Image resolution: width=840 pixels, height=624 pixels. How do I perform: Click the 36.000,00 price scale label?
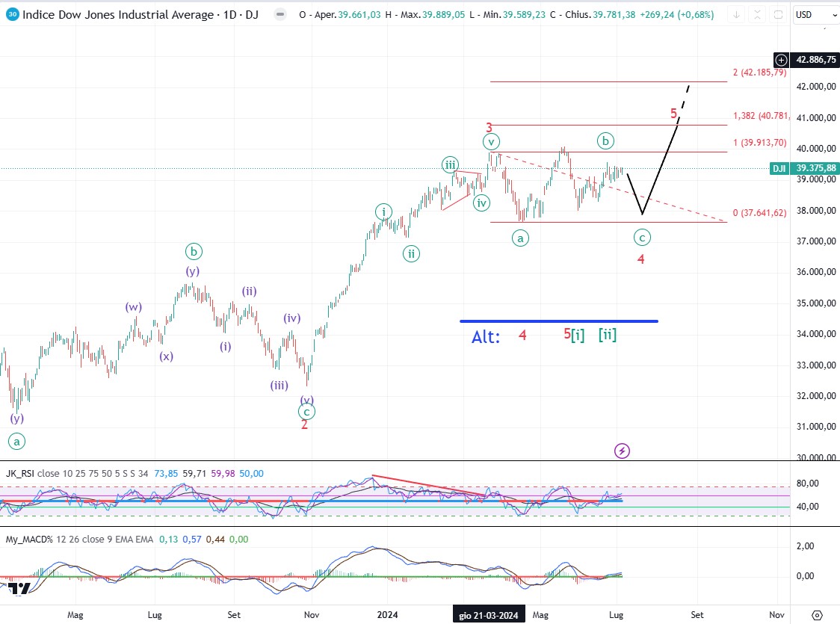coord(816,271)
